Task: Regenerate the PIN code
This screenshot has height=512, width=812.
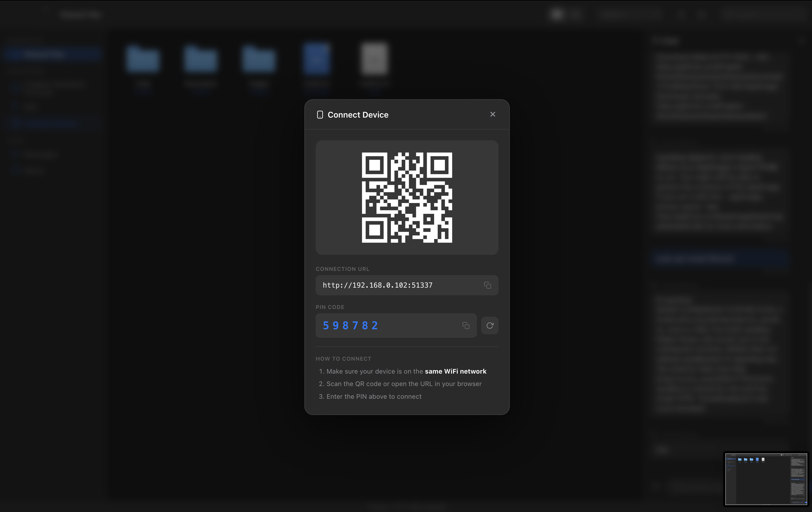Action: 490,325
